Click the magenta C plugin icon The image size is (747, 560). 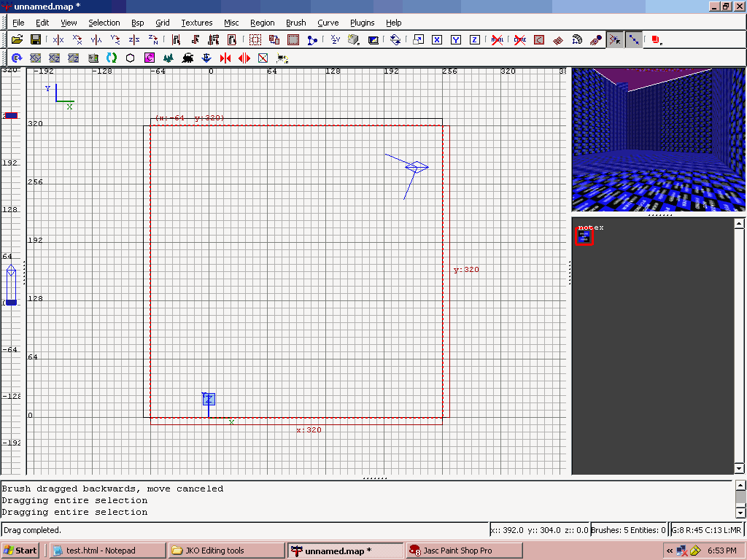[149, 58]
